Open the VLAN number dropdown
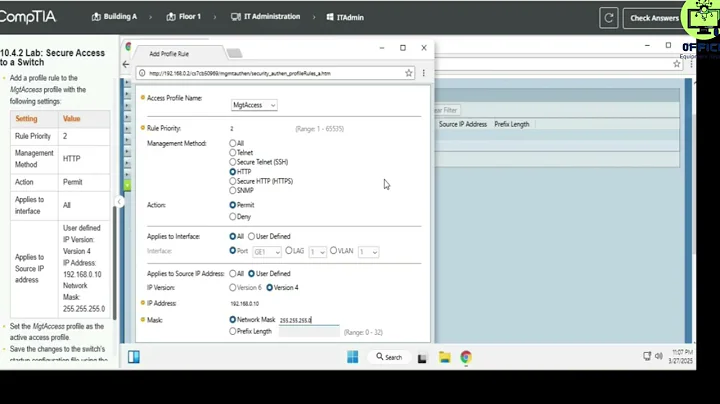This screenshot has width=720, height=404. (368, 252)
